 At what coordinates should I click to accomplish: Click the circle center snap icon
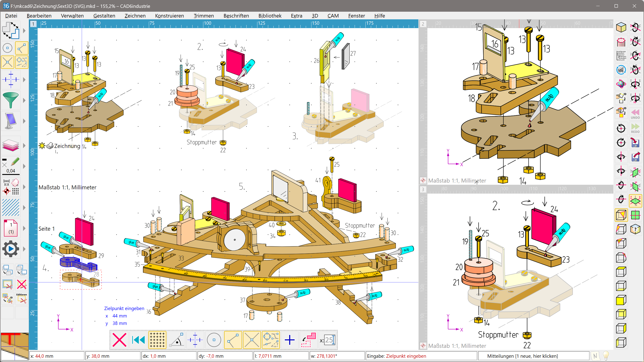point(214,340)
